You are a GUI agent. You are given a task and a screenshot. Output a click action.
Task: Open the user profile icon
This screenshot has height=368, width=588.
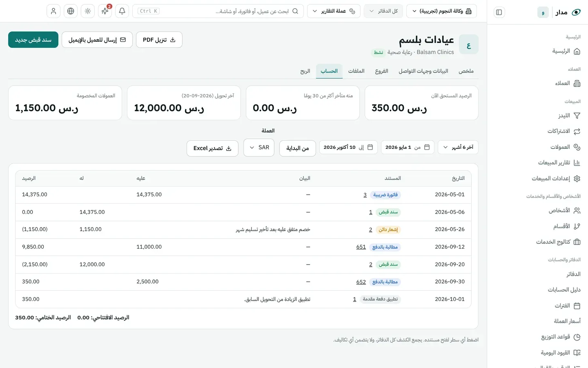tap(53, 11)
